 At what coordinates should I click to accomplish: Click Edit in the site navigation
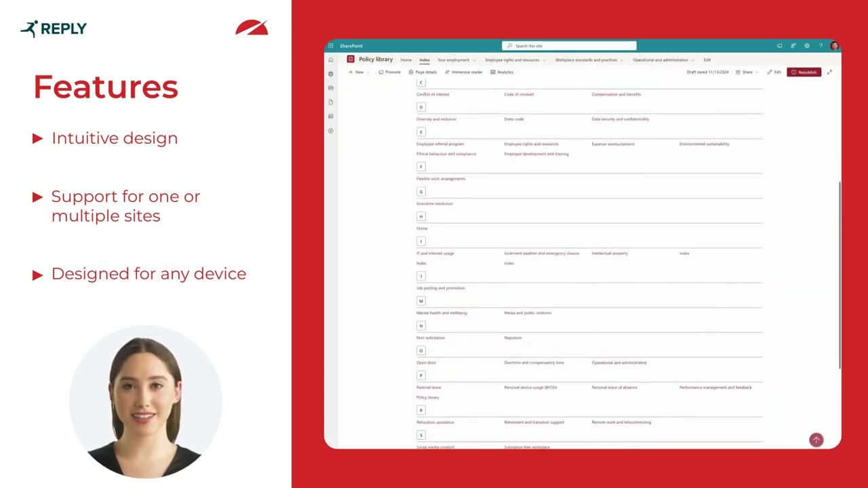pos(707,60)
